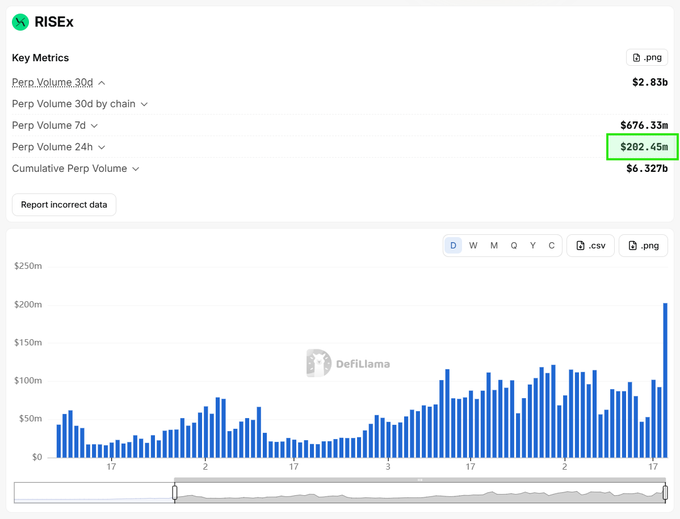Screen dimensions: 680x519
Task: Expand the Perp Volume 24h row
Action: tap(101, 147)
